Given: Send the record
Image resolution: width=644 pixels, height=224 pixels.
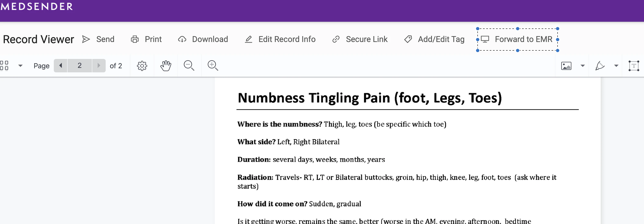Looking at the screenshot, I should click(x=98, y=39).
